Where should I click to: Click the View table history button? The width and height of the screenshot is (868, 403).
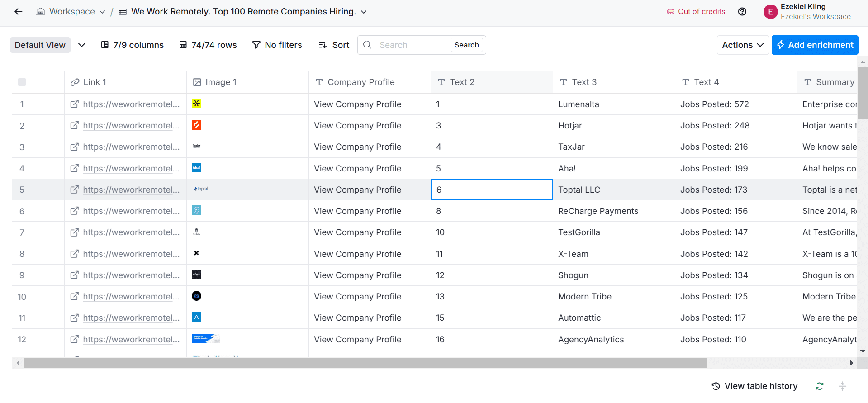pyautogui.click(x=754, y=386)
